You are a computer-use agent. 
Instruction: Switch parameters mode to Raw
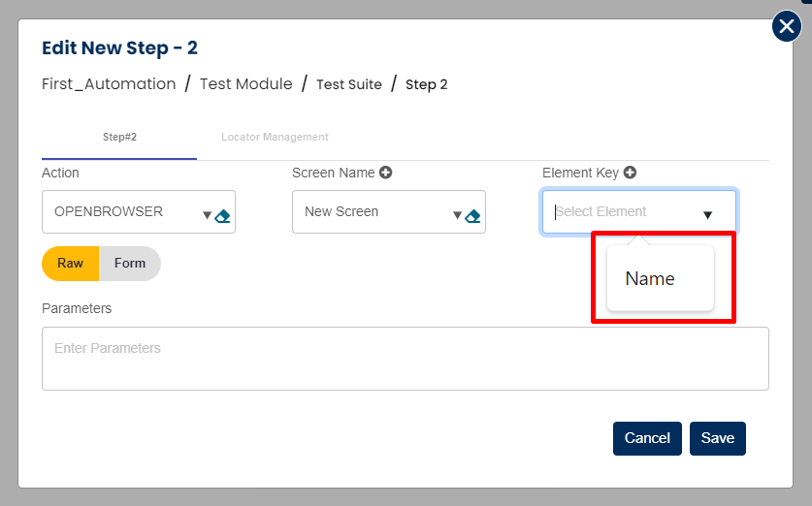(70, 263)
